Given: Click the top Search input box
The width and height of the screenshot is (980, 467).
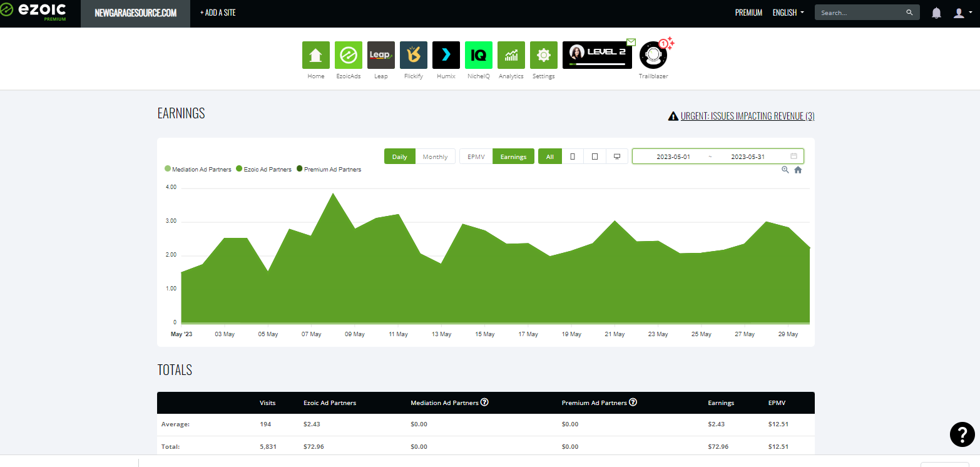Looking at the screenshot, I should pyautogui.click(x=860, y=13).
